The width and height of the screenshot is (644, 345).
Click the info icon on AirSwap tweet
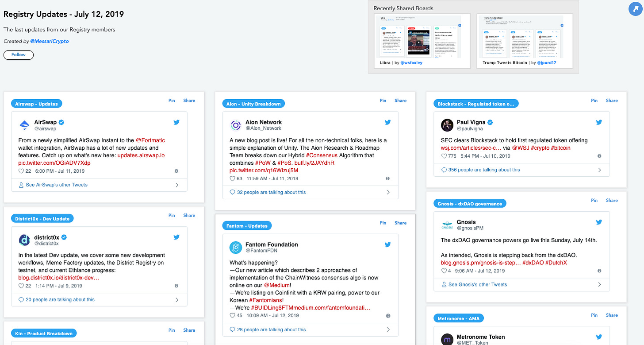click(x=176, y=171)
